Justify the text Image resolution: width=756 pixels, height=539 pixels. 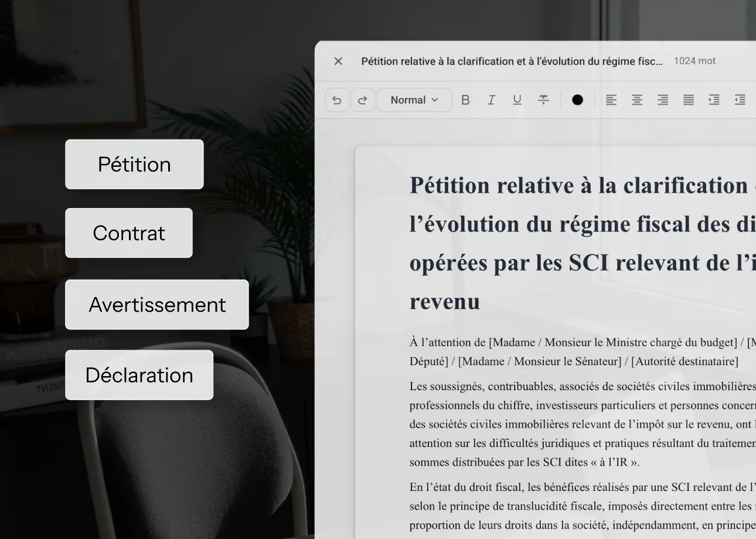click(x=689, y=100)
